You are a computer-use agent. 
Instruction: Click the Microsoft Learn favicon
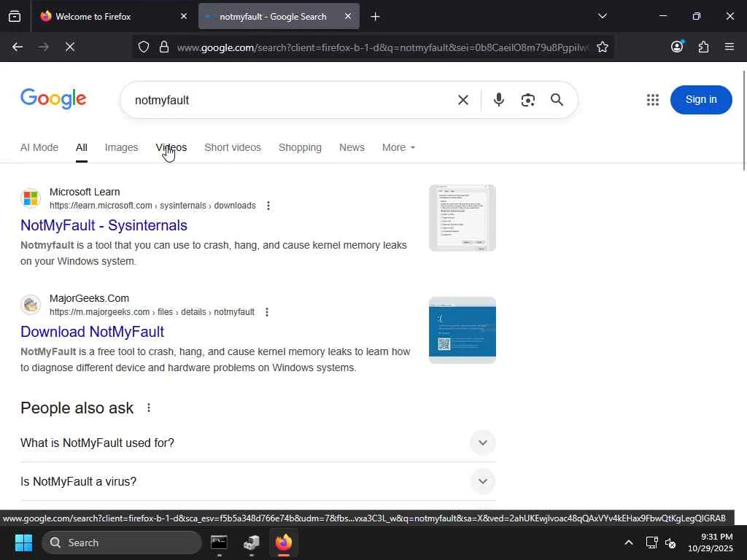click(31, 198)
